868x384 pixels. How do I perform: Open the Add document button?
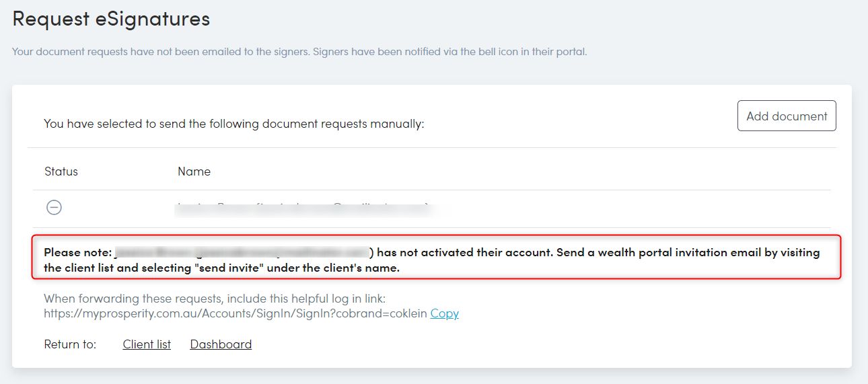pos(787,116)
